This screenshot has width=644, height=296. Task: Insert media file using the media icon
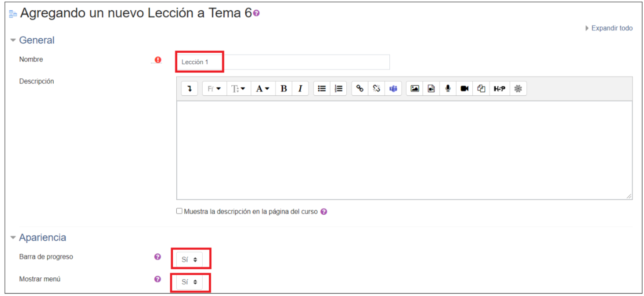[431, 88]
